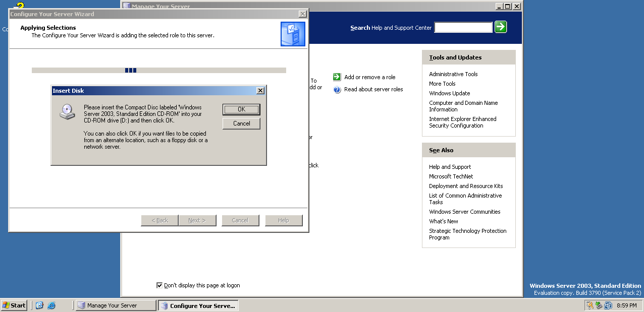Click the green Add or remove a role arrow icon
This screenshot has width=644, height=312.
(337, 77)
